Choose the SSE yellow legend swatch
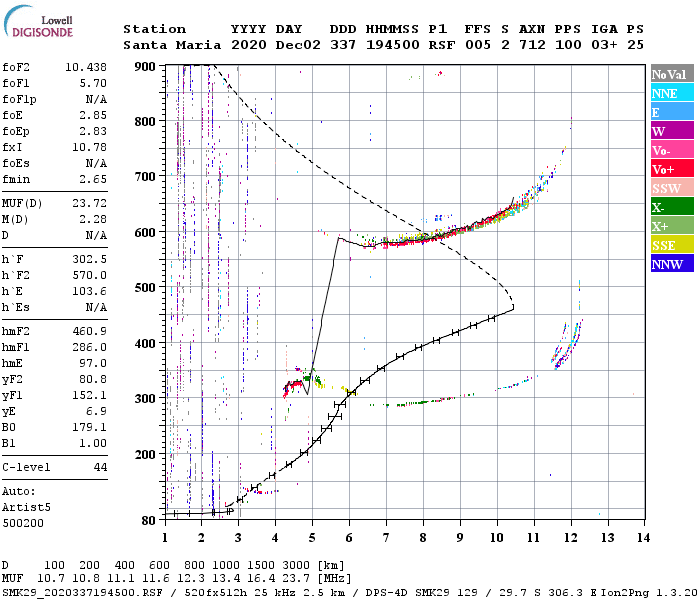This screenshot has height=600, width=700. tap(672, 245)
